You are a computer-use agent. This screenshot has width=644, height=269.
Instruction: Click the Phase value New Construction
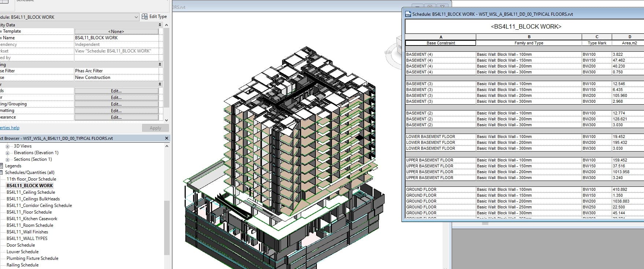(x=116, y=77)
